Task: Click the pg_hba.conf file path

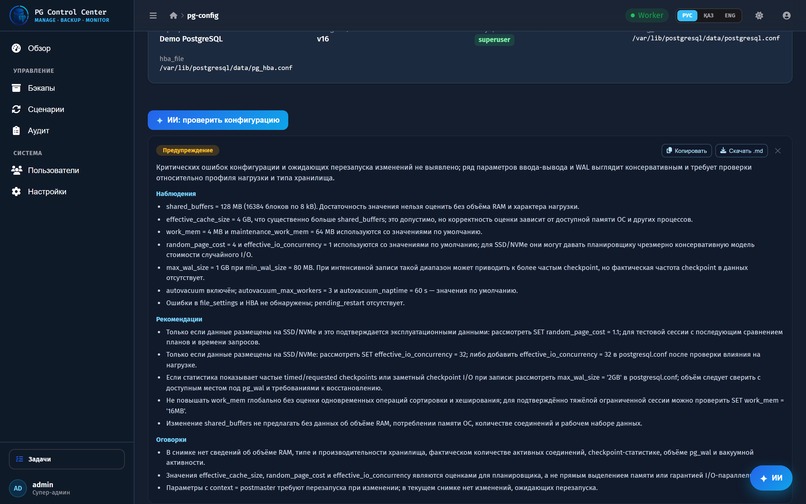Action: 226,68
